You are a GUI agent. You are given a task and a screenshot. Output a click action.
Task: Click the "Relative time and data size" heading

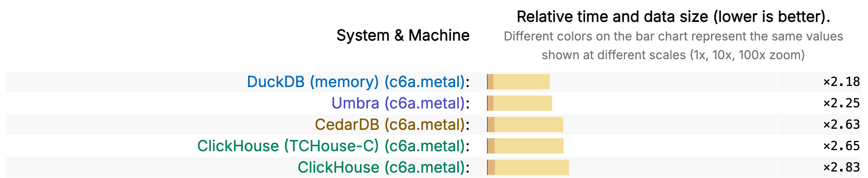673,17
